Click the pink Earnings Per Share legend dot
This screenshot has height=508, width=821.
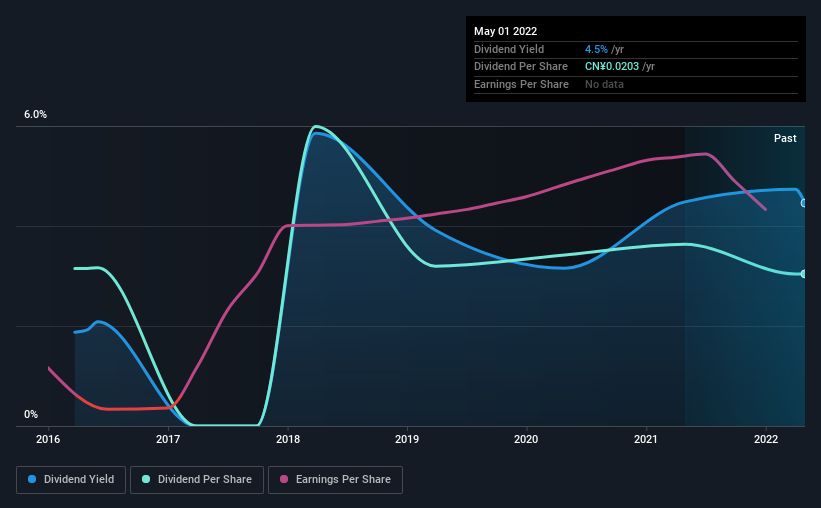click(x=284, y=479)
